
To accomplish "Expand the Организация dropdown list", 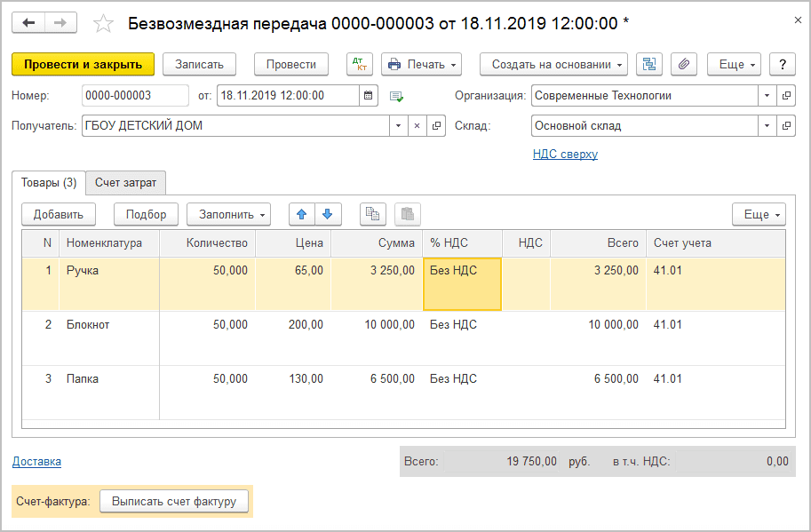I will pyautogui.click(x=767, y=96).
